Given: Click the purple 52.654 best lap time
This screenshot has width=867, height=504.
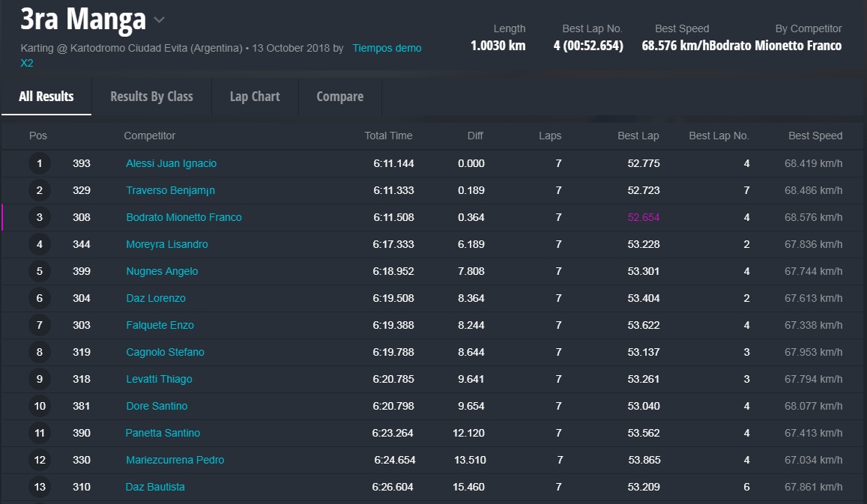Looking at the screenshot, I should click(644, 217).
